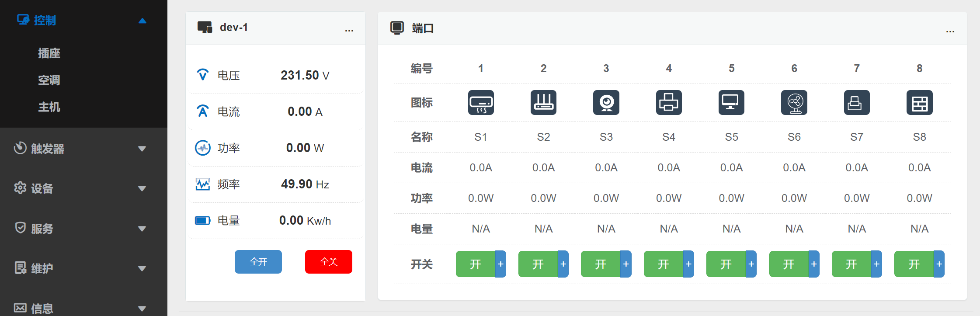Image resolution: width=980 pixels, height=316 pixels.
Task: Click the router icon for port S2
Action: coord(543,103)
